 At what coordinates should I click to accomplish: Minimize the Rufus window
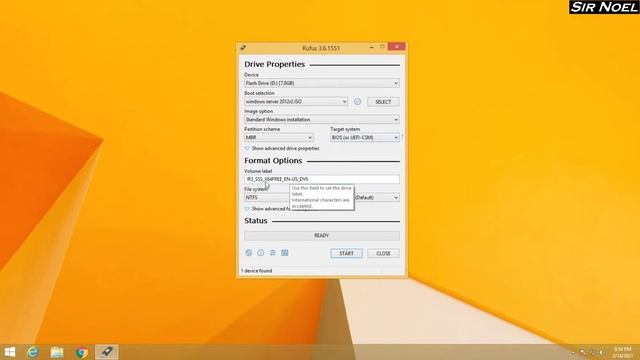pos(371,47)
